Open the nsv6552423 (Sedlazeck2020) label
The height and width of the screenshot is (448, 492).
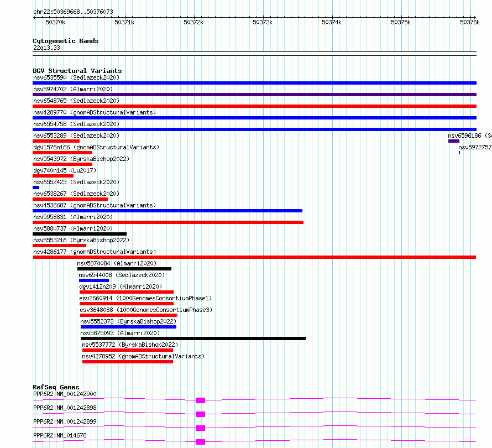coord(76,182)
